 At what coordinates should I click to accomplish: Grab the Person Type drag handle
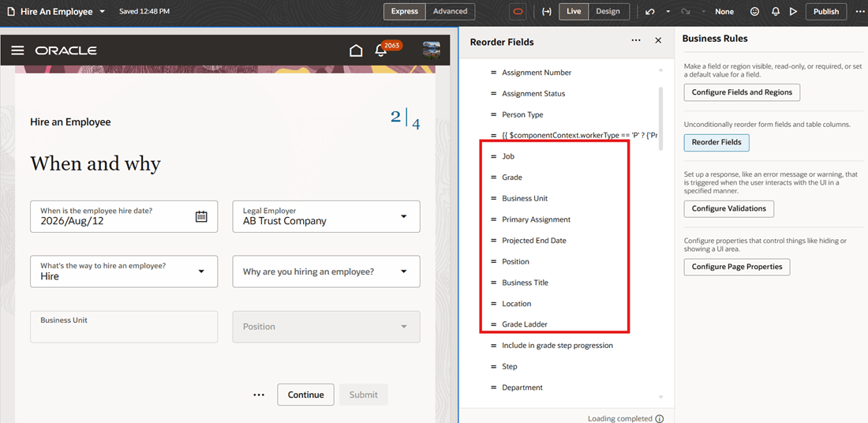pyautogui.click(x=493, y=114)
